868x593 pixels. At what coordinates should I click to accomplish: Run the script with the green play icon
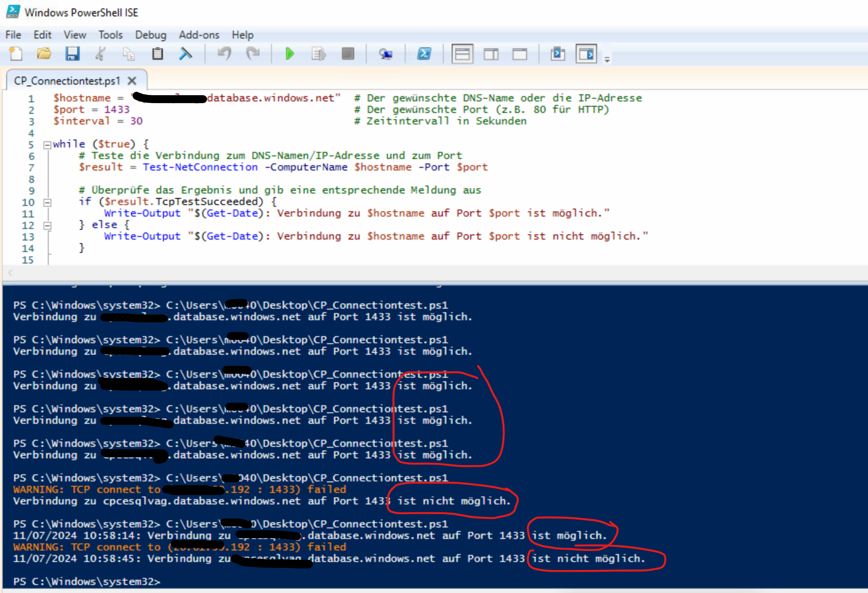(290, 54)
